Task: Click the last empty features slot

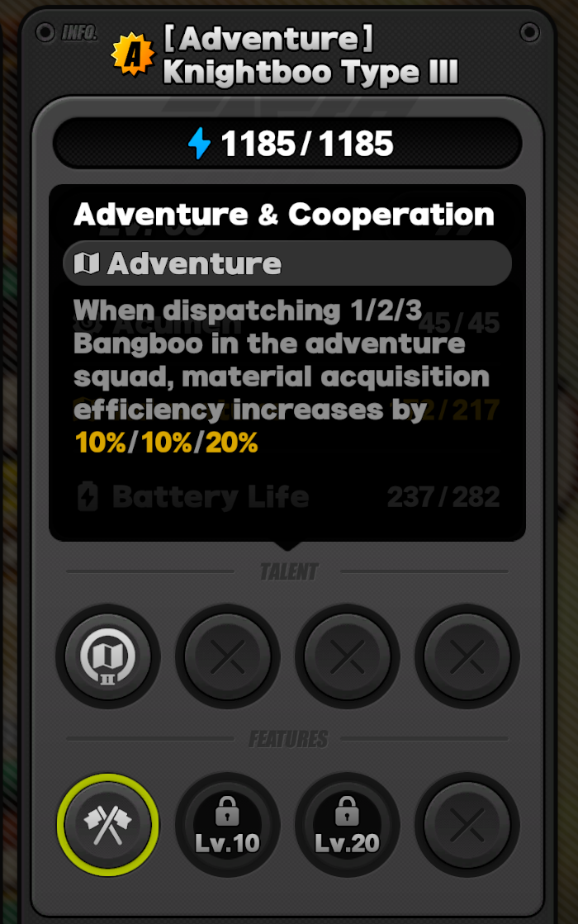Action: coord(467,824)
